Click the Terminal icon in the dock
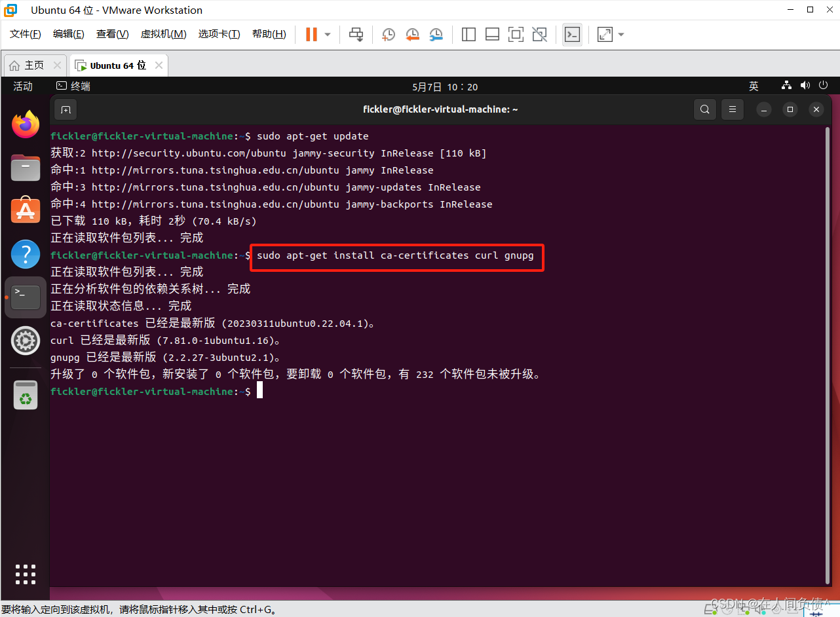This screenshot has width=840, height=617. [26, 297]
